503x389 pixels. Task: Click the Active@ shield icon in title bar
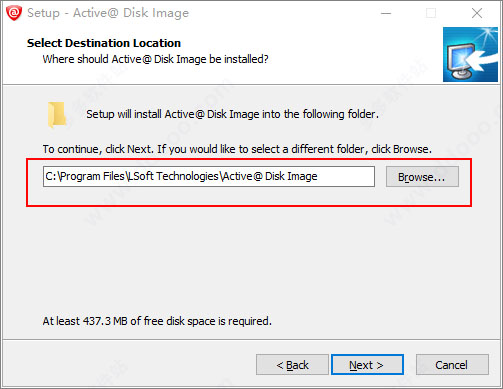pos(14,13)
